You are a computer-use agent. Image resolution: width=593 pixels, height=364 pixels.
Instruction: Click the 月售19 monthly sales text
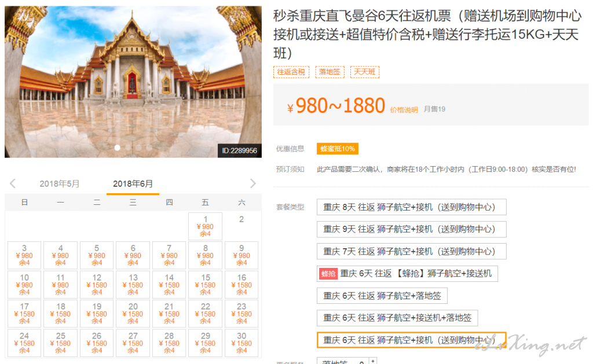click(x=434, y=109)
